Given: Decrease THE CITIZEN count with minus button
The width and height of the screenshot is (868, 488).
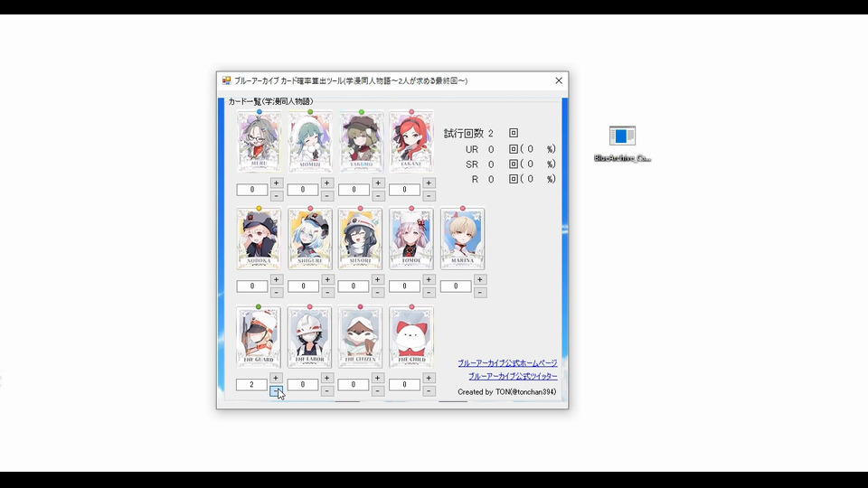Looking at the screenshot, I should [378, 390].
